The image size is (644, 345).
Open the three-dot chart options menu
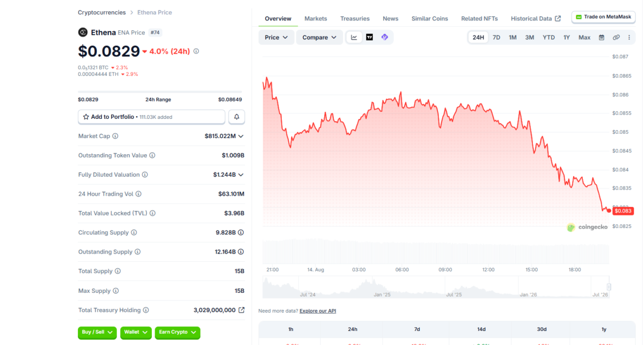[629, 37]
